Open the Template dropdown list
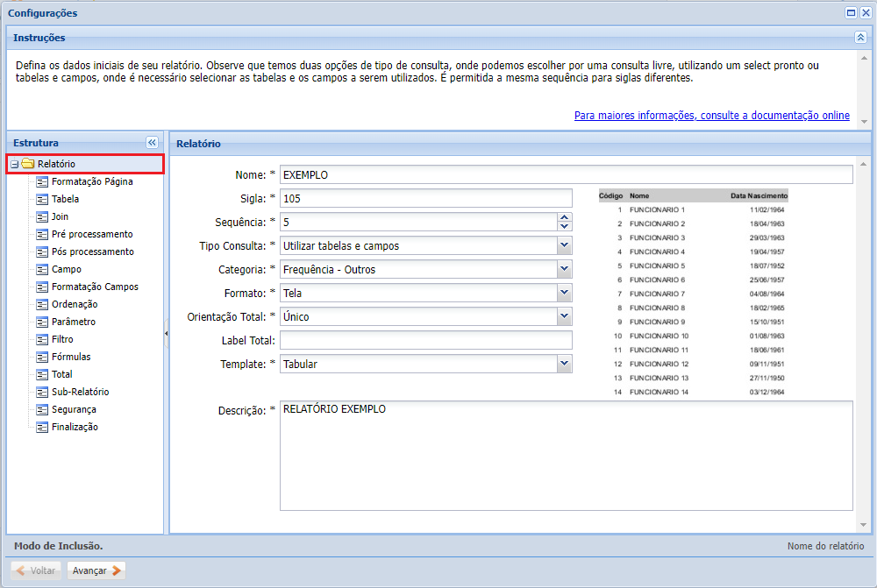 point(564,364)
